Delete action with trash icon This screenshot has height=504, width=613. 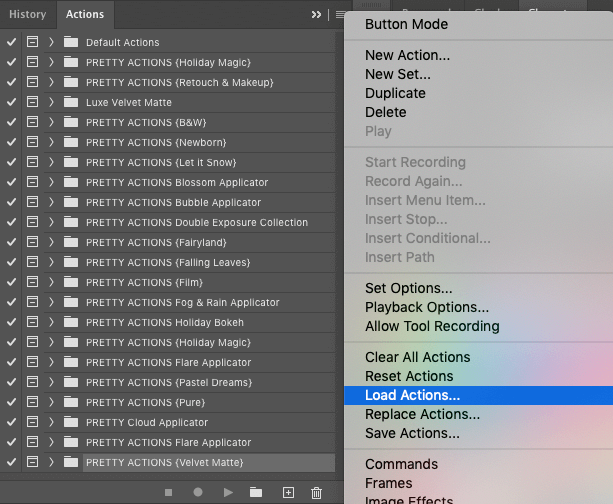[x=316, y=493]
